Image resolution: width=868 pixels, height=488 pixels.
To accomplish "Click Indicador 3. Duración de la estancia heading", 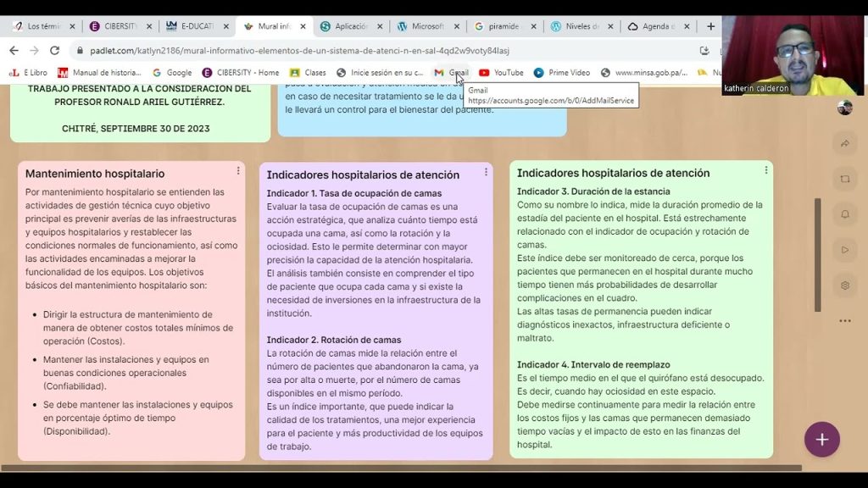I will tap(593, 191).
